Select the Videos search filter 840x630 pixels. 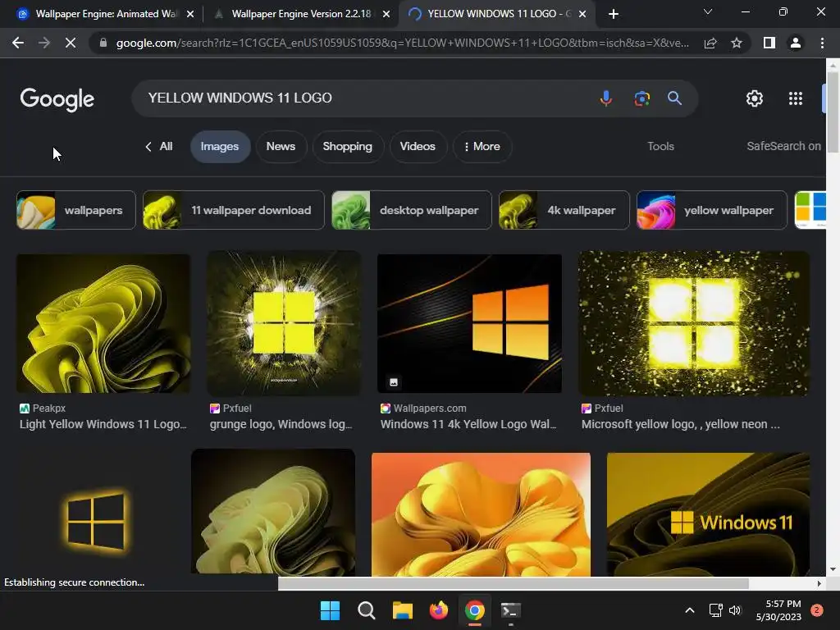418,146
